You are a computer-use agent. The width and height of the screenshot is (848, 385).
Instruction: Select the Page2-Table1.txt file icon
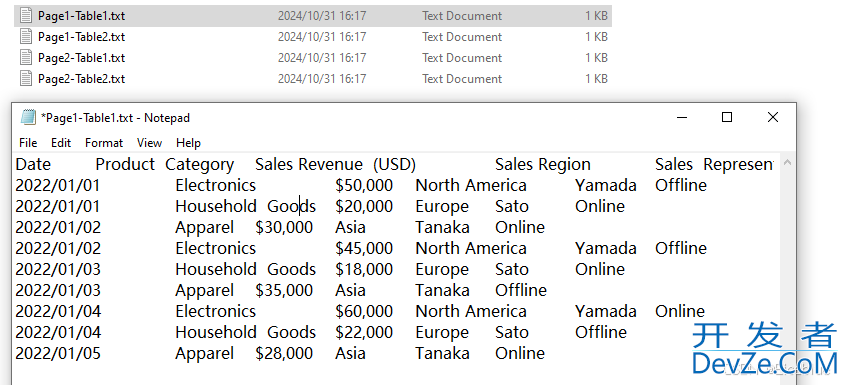pyautogui.click(x=26, y=58)
